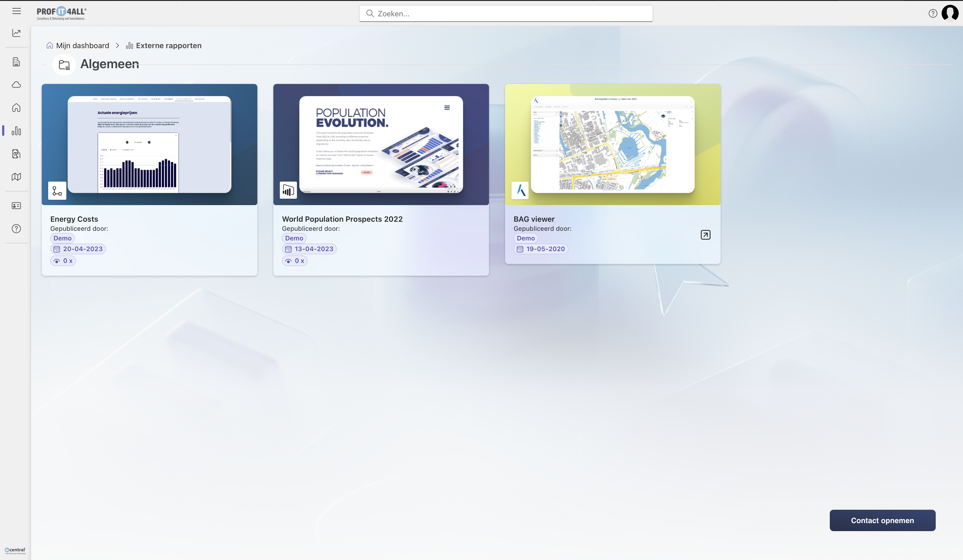
Task: Open the Power BI icon on World Population card
Action: (288, 190)
